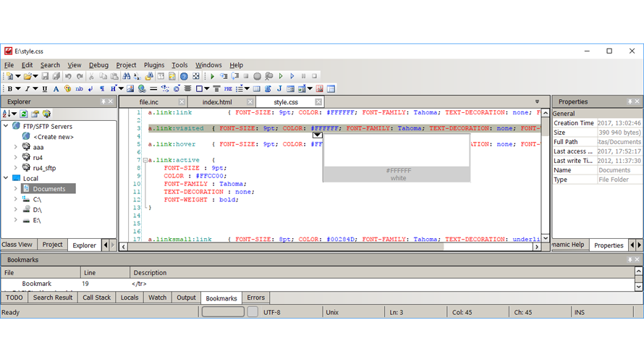
Task: Open the Bold style dropdown arrow
Action: [17, 89]
